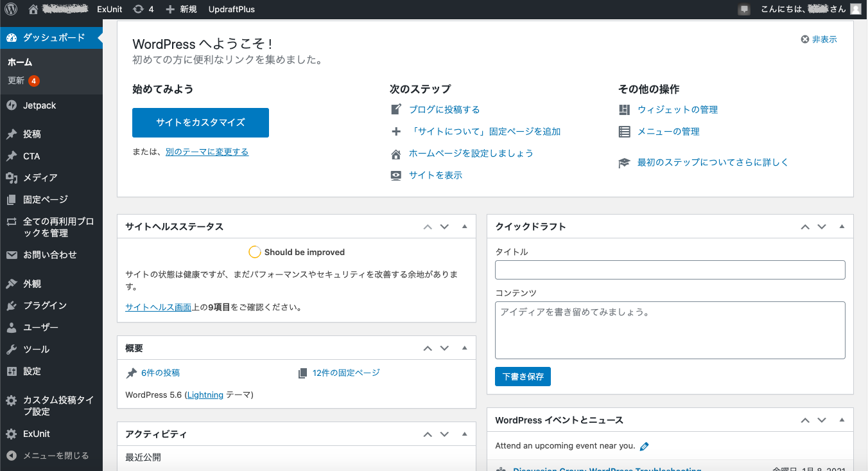Click the タイトル input field
Image resolution: width=868 pixels, height=471 pixels.
670,270
